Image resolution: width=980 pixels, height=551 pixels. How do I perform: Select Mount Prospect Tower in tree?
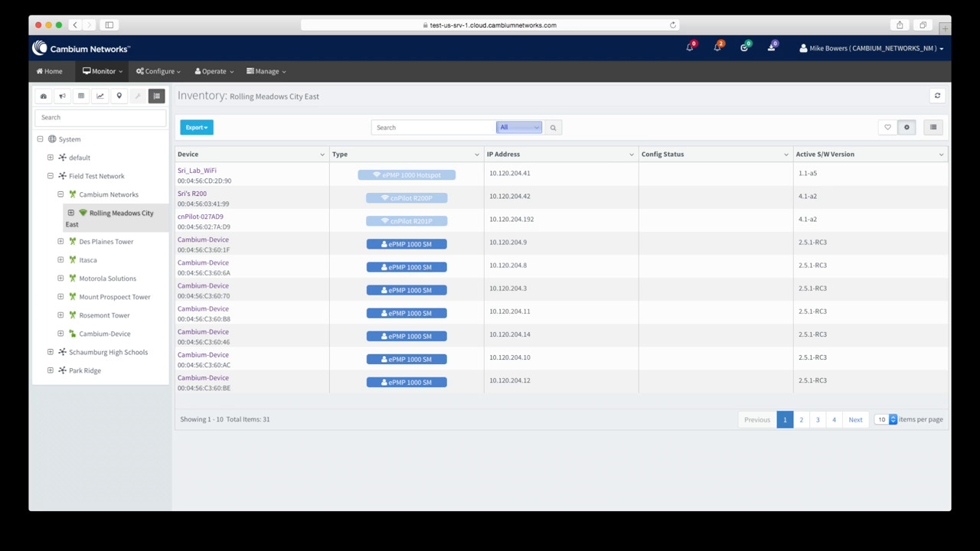(115, 297)
